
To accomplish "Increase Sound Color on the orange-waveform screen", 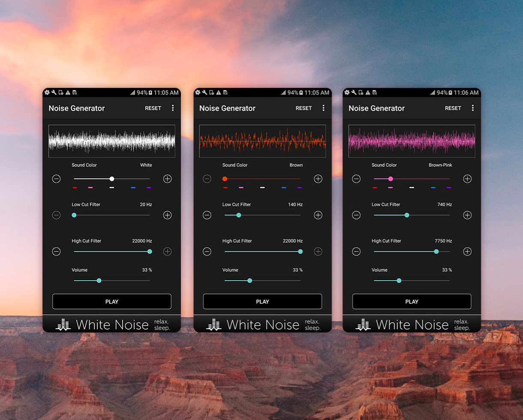I will tap(318, 179).
